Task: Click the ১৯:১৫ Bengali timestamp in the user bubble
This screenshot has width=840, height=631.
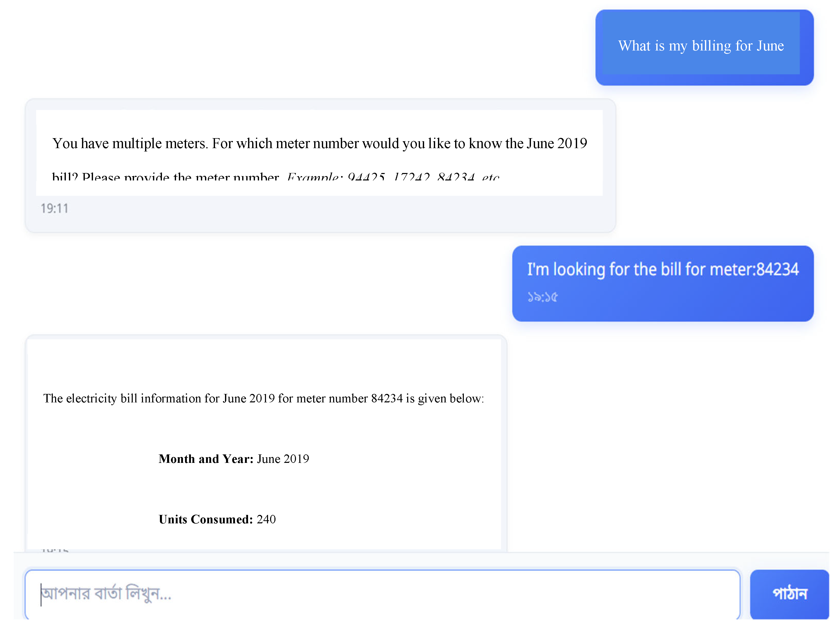Action: tap(542, 297)
